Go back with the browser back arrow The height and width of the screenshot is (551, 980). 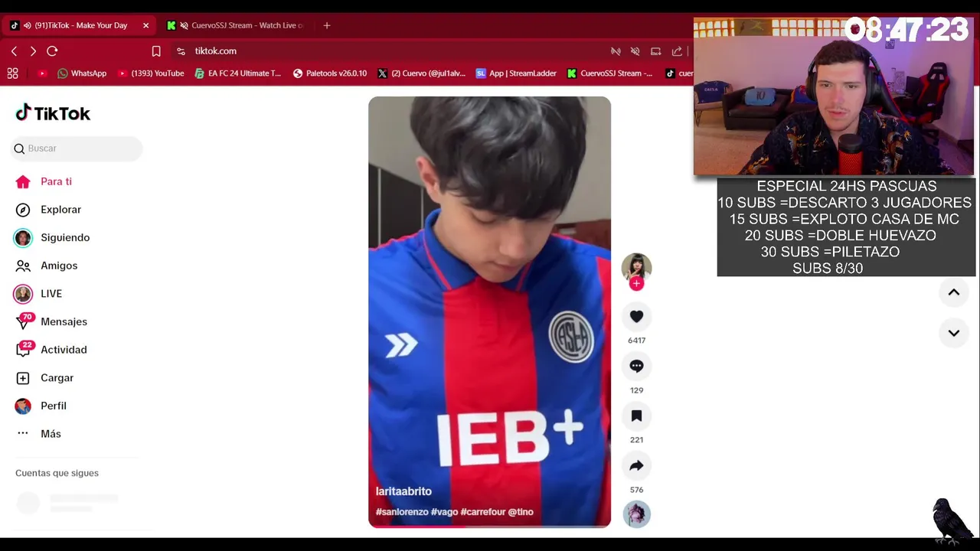tap(14, 51)
